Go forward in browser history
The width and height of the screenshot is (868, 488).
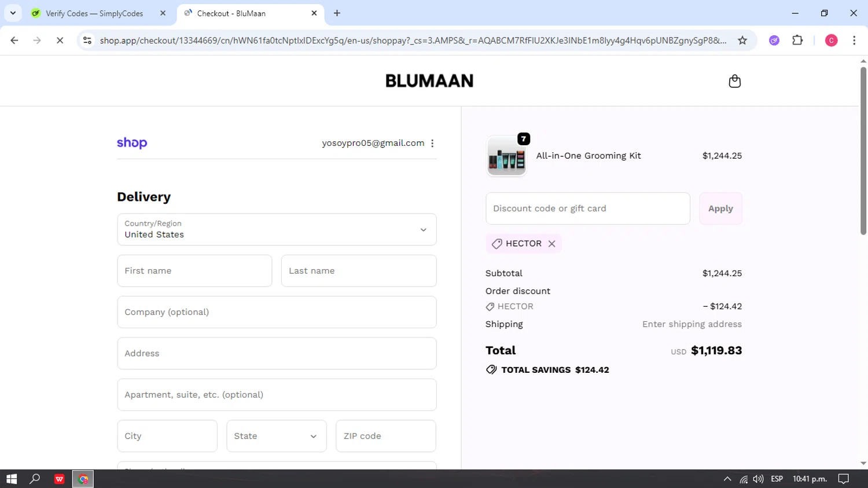(x=37, y=41)
